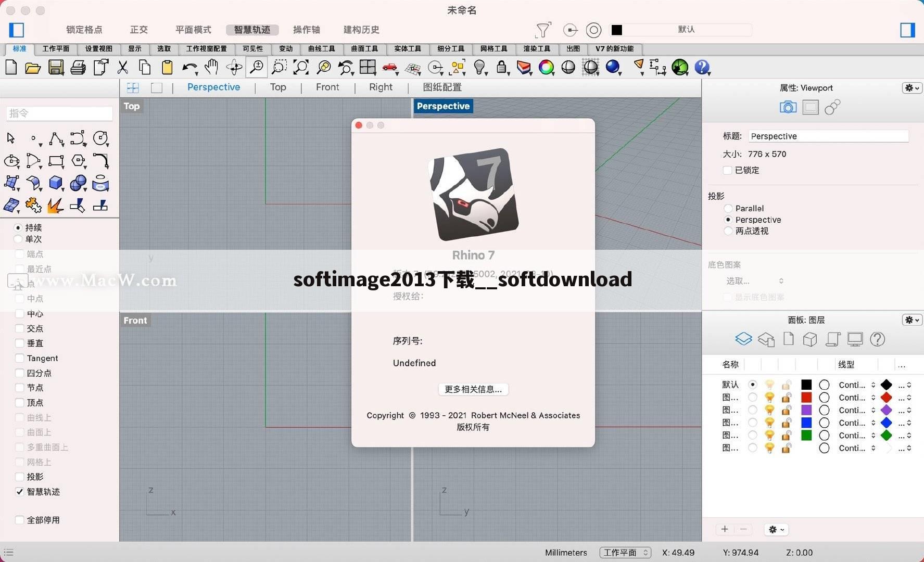
Task: Select the Polyline tool
Action: pyautogui.click(x=56, y=138)
